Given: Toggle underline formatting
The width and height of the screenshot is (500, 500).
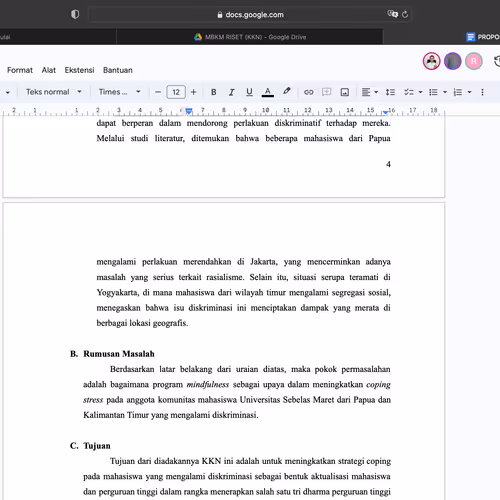Looking at the screenshot, I should click(249, 92).
